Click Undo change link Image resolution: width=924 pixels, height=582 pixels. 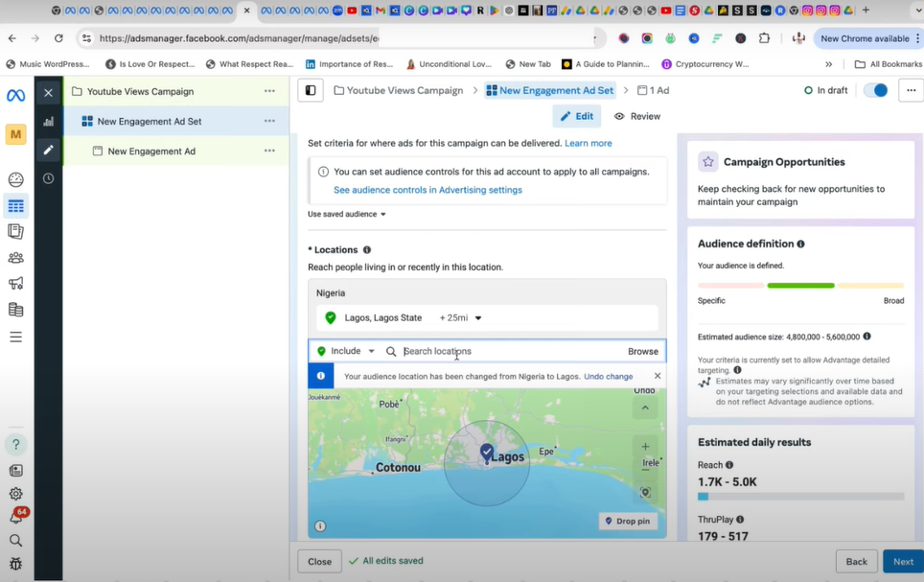[x=608, y=376]
